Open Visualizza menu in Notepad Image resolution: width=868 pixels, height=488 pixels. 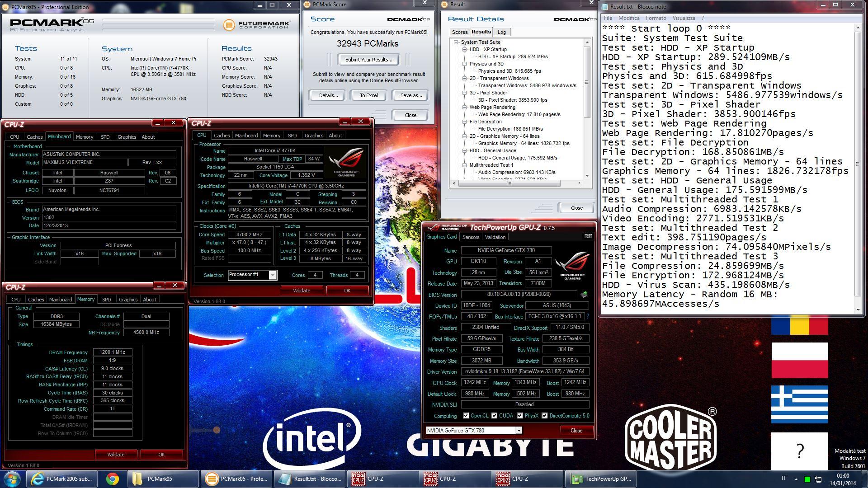(684, 18)
